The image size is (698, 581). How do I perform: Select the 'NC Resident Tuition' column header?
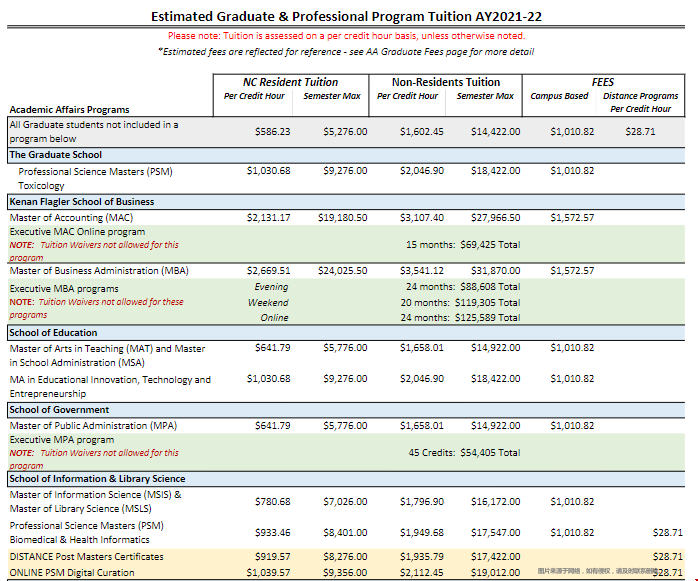click(x=290, y=82)
